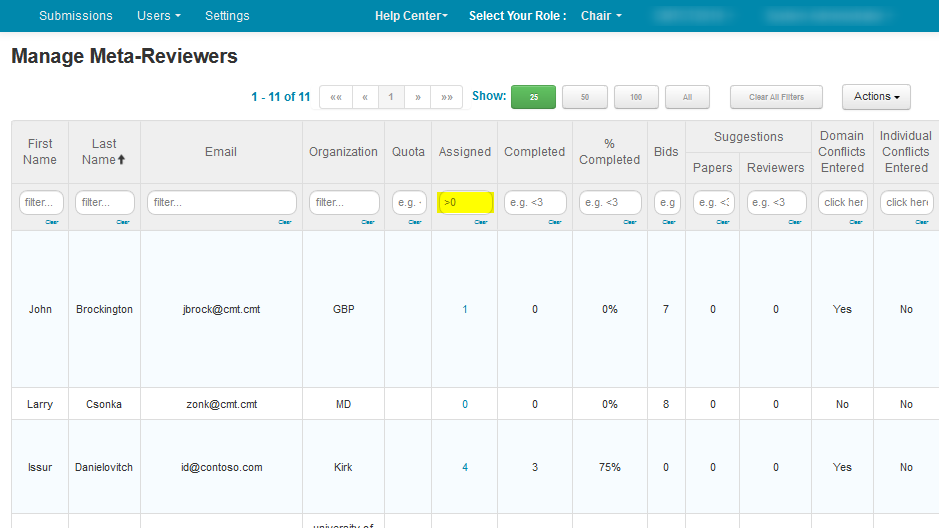Open the Chair role selector
This screenshot has height=528, width=939.
[601, 16]
